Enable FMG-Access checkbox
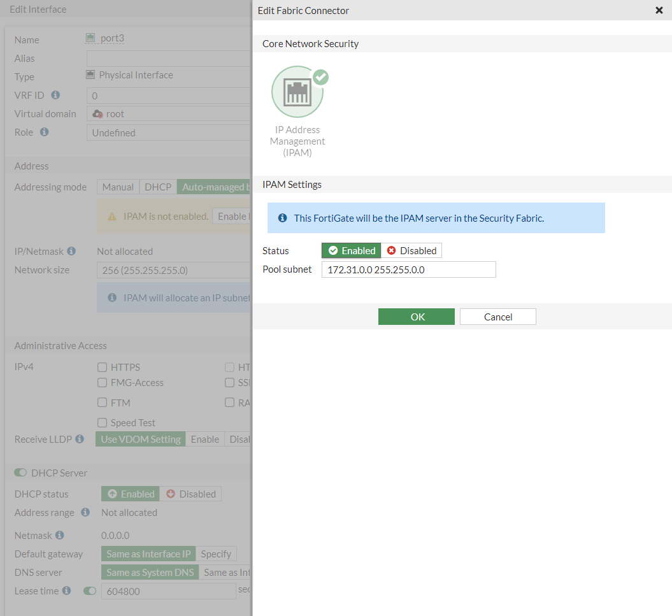 (102, 382)
